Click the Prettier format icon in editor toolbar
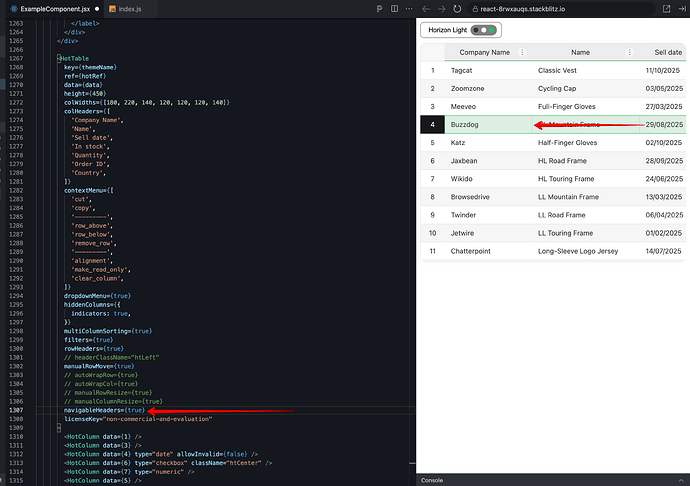 [379, 9]
